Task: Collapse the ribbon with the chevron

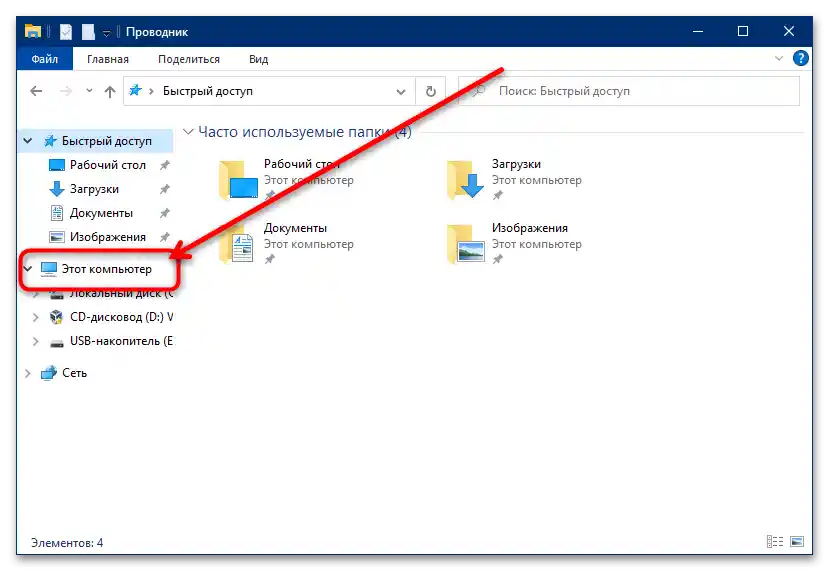Action: point(779,58)
